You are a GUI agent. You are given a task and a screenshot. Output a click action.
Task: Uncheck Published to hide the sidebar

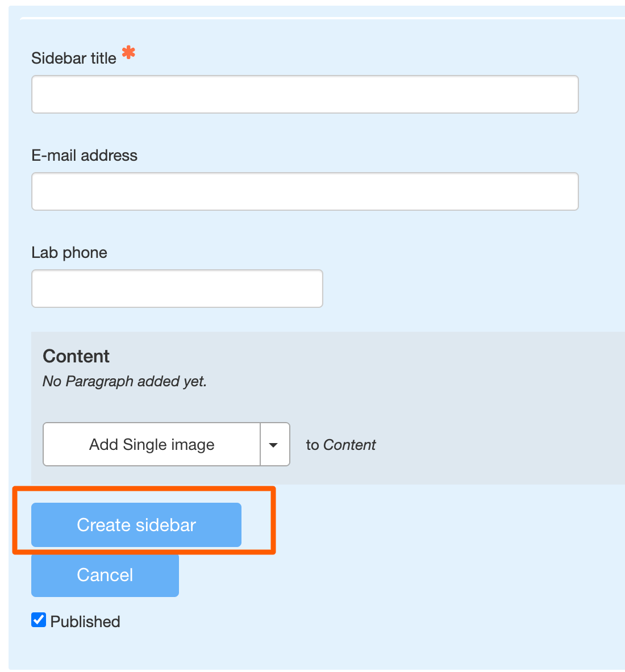(x=38, y=620)
